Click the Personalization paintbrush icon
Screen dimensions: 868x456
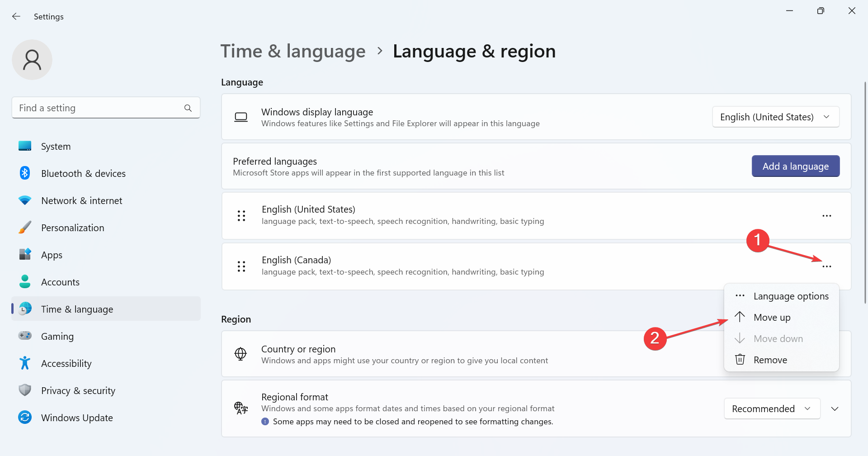25,228
